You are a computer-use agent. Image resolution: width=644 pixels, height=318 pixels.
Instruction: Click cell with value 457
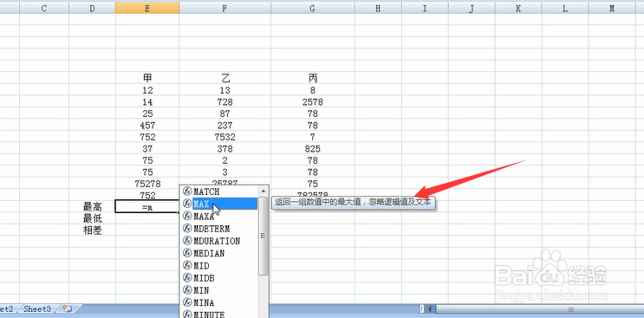point(147,125)
